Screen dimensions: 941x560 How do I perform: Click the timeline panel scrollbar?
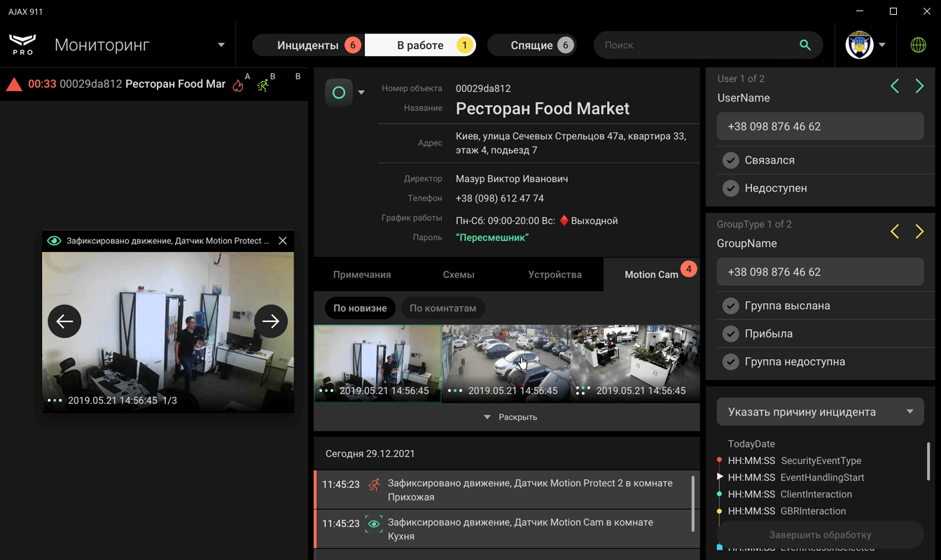pyautogui.click(x=929, y=461)
